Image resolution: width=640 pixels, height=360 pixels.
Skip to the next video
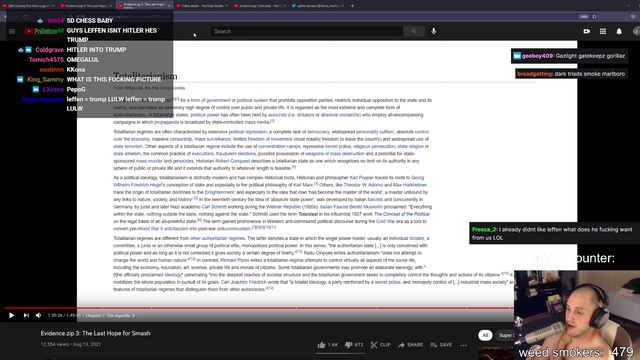tap(26, 316)
